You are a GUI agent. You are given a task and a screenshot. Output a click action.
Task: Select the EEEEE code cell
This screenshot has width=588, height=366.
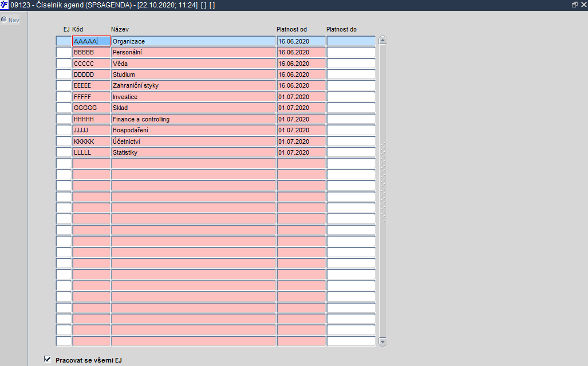pyautogui.click(x=92, y=85)
